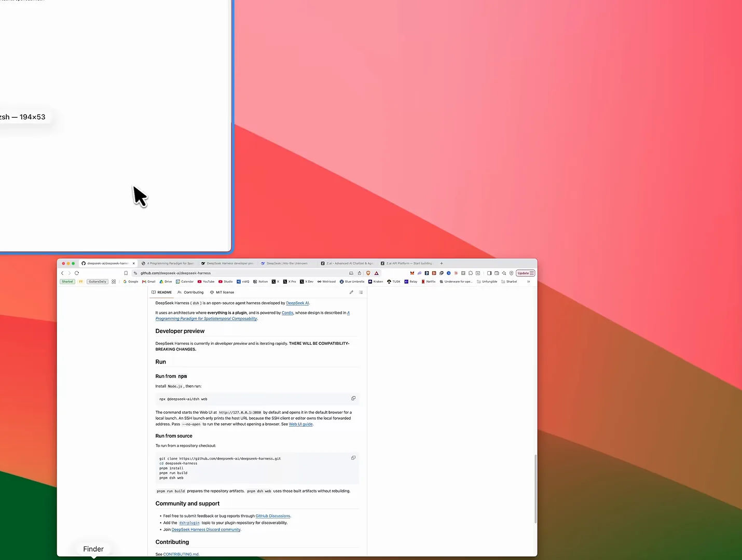Copy the npx command code block
Image resolution: width=742 pixels, height=560 pixels.
click(353, 398)
